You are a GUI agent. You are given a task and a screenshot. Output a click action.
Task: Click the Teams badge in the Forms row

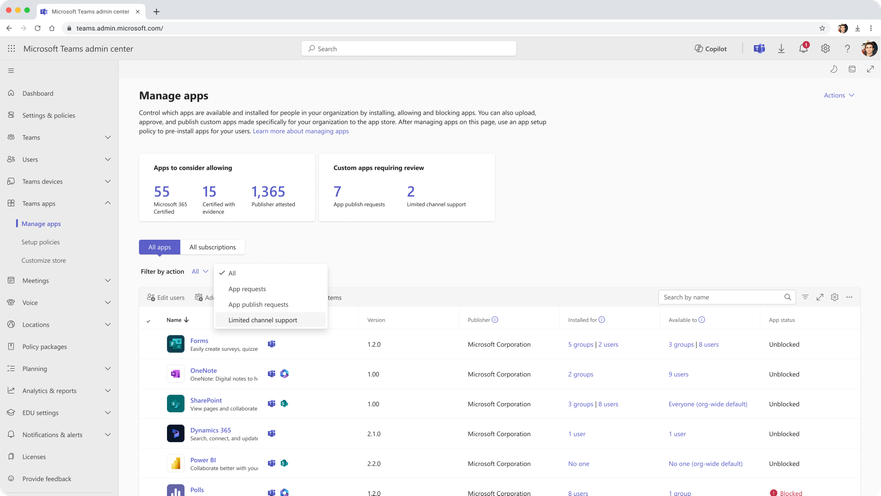pyautogui.click(x=271, y=344)
